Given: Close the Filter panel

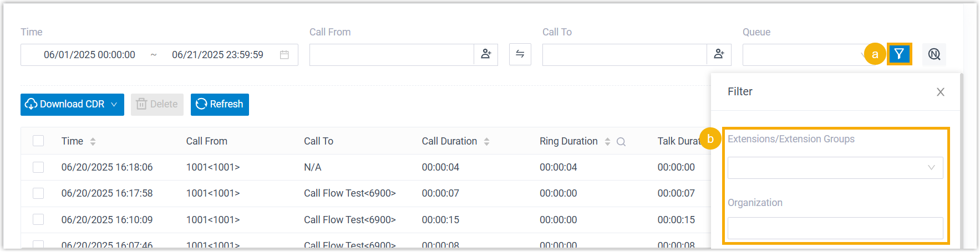Looking at the screenshot, I should [940, 92].
